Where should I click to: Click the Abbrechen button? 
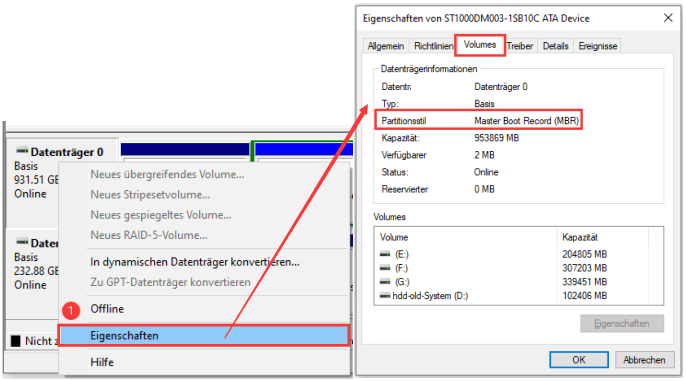pyautogui.click(x=644, y=360)
